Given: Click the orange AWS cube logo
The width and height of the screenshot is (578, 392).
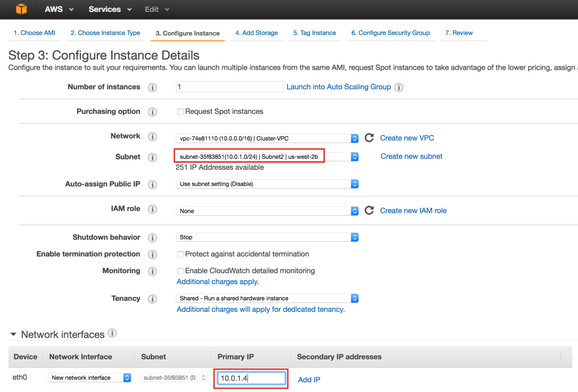Looking at the screenshot, I should 21,9.
